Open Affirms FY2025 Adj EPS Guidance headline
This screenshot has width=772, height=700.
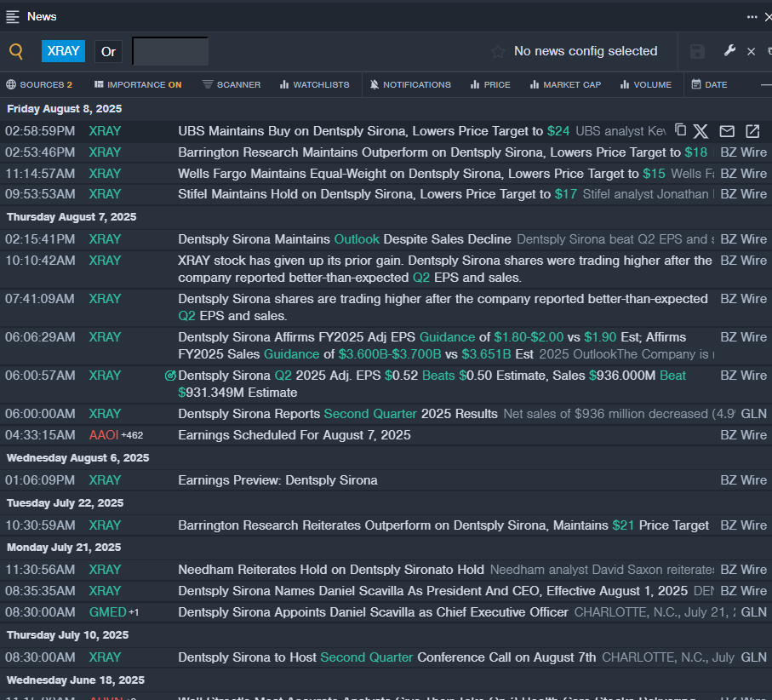click(432, 346)
